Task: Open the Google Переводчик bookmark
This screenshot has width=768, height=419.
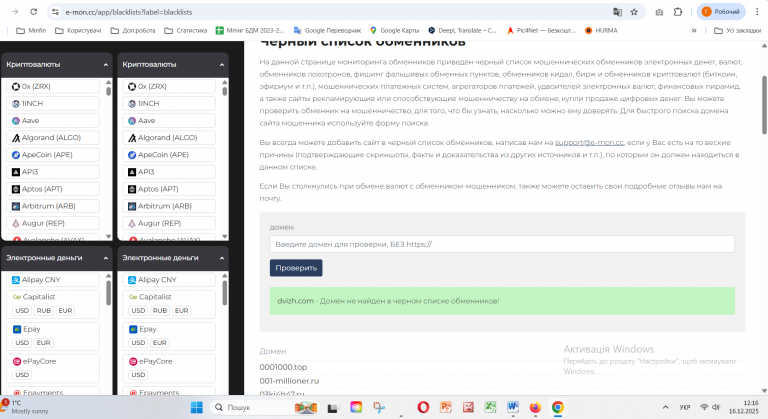Action: (327, 30)
